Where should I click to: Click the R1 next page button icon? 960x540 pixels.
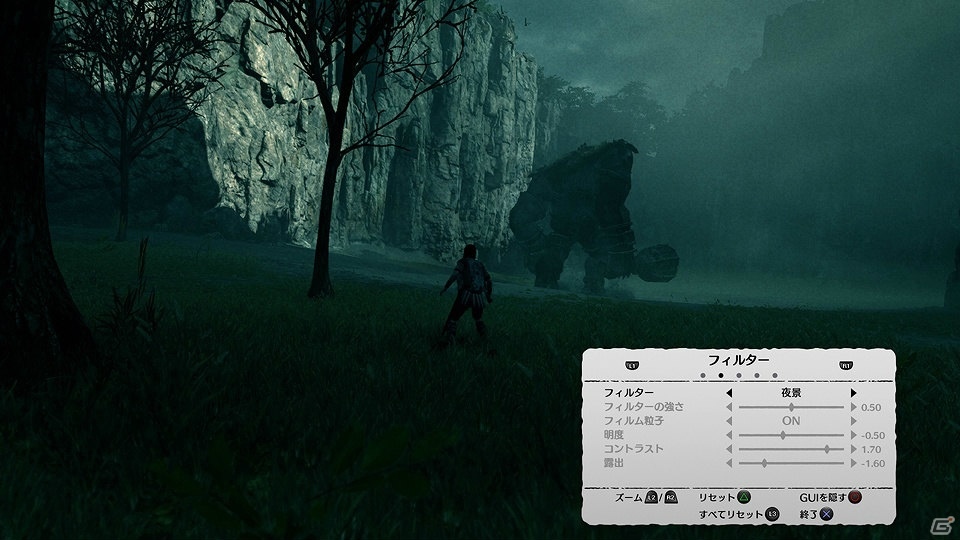846,366
